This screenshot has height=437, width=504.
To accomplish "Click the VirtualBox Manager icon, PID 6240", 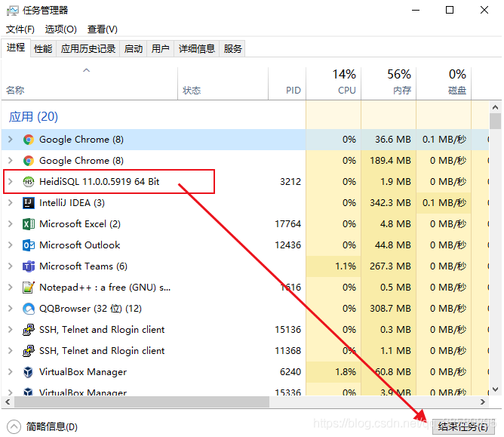I will click(x=29, y=372).
